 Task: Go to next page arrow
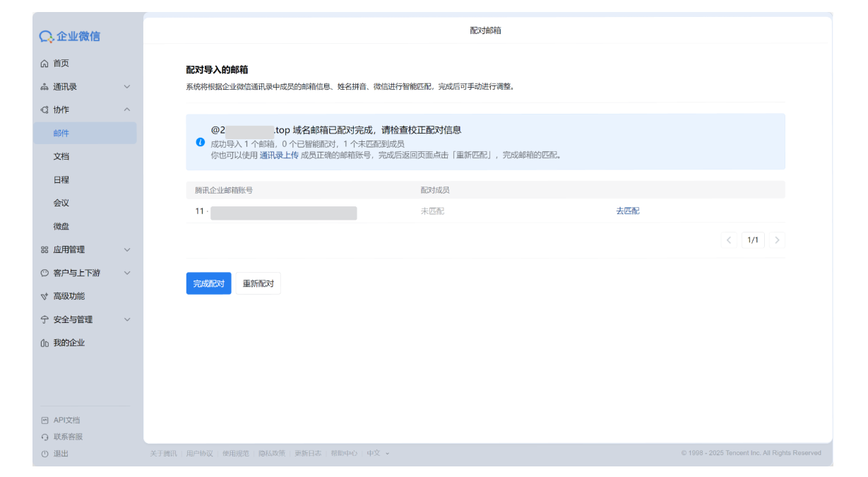[777, 240]
